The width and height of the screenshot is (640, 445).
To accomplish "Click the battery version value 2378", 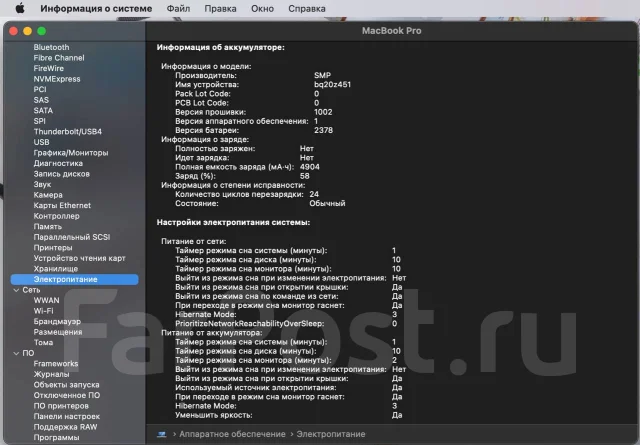I will click(323, 131).
